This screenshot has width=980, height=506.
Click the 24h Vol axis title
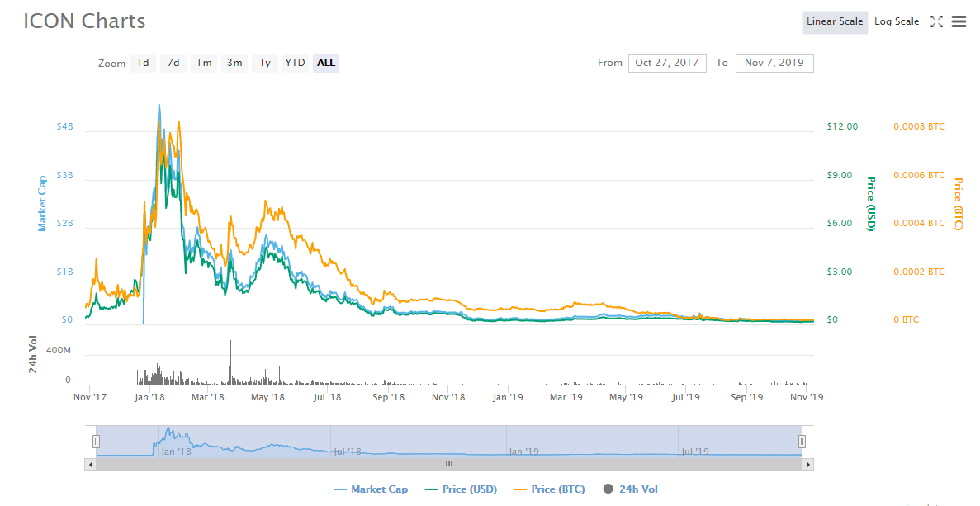(x=33, y=354)
